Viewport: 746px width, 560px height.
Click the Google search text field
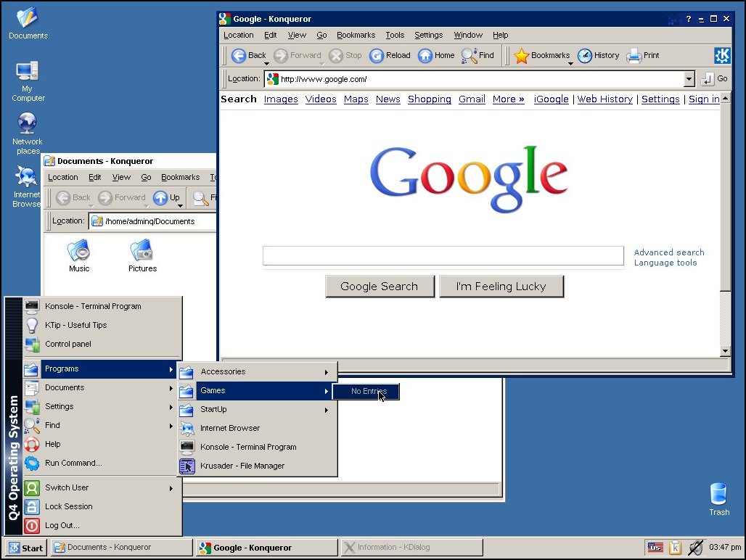coord(443,256)
